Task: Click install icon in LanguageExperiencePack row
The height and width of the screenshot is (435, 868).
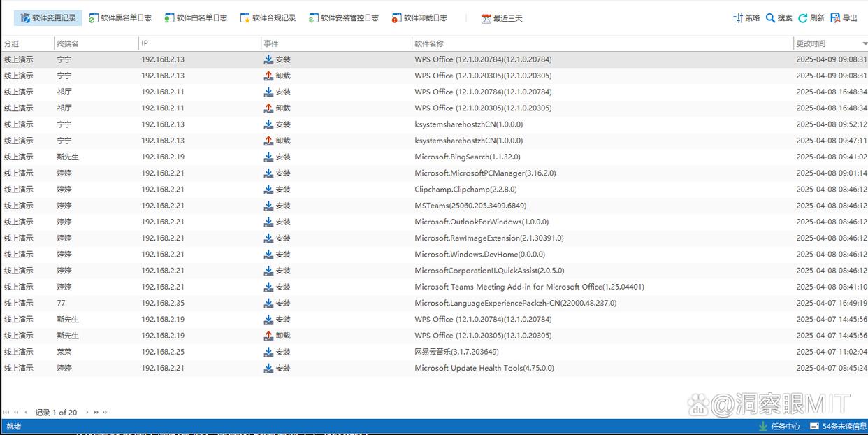Action: (x=268, y=303)
